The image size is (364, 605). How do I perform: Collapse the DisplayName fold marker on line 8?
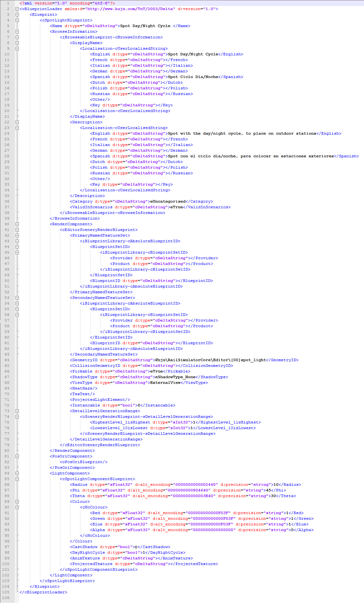17,43
